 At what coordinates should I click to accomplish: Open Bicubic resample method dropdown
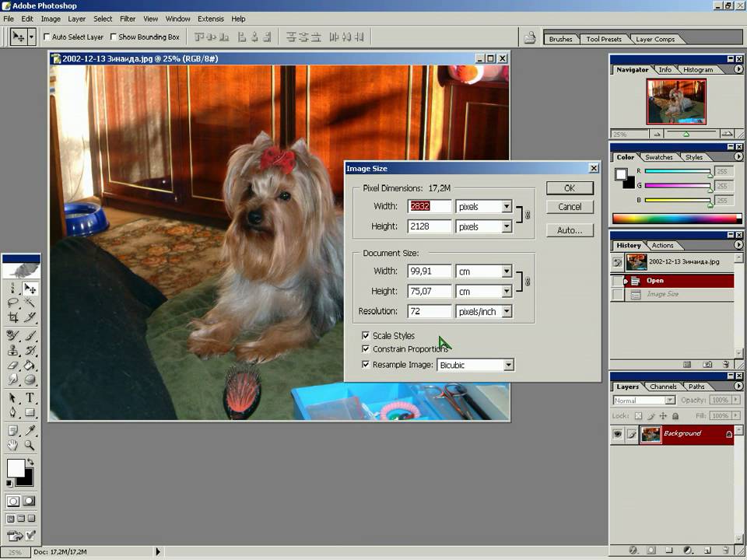point(509,365)
